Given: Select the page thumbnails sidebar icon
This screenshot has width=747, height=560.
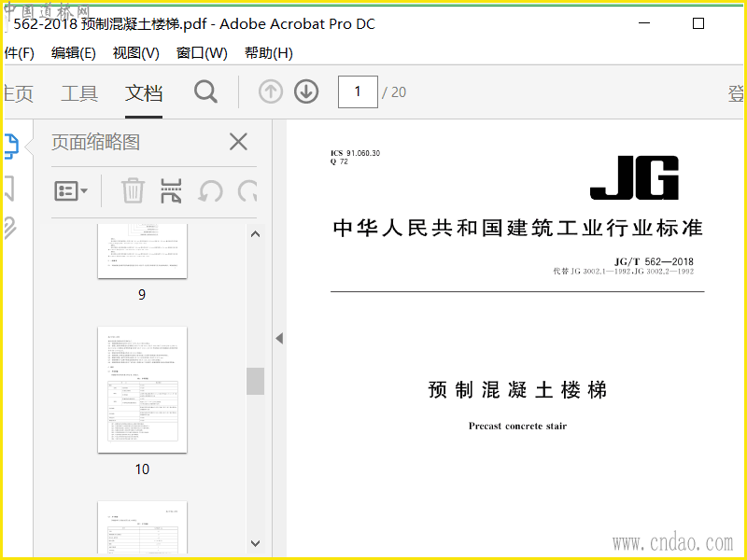Looking at the screenshot, I should pyautogui.click(x=11, y=146).
